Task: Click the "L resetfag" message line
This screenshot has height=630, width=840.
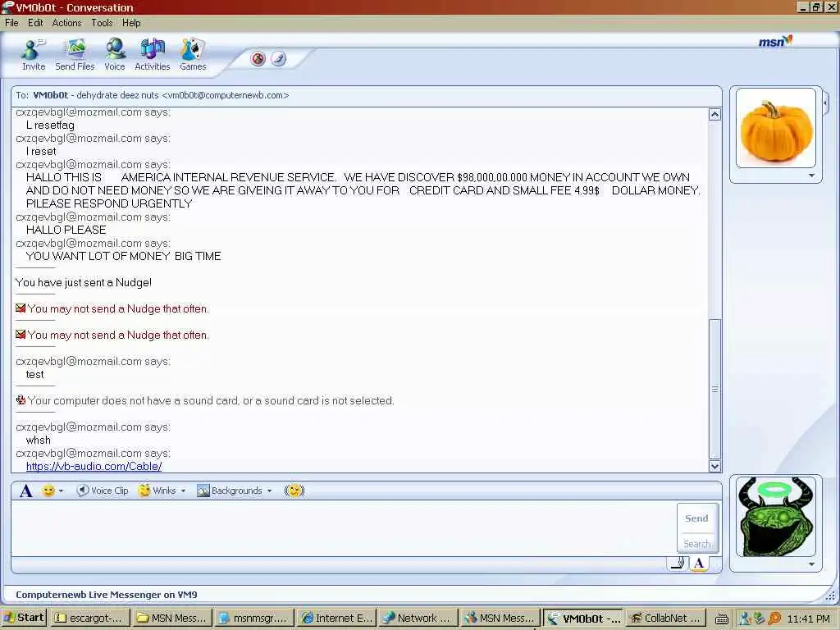Action: (50, 126)
